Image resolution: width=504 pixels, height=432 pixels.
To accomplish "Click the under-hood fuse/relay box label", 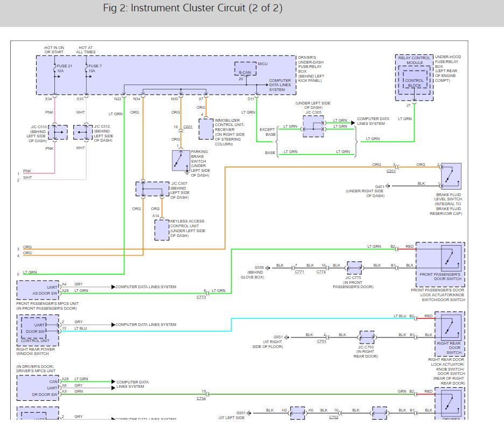I will pyautogui.click(x=448, y=68).
